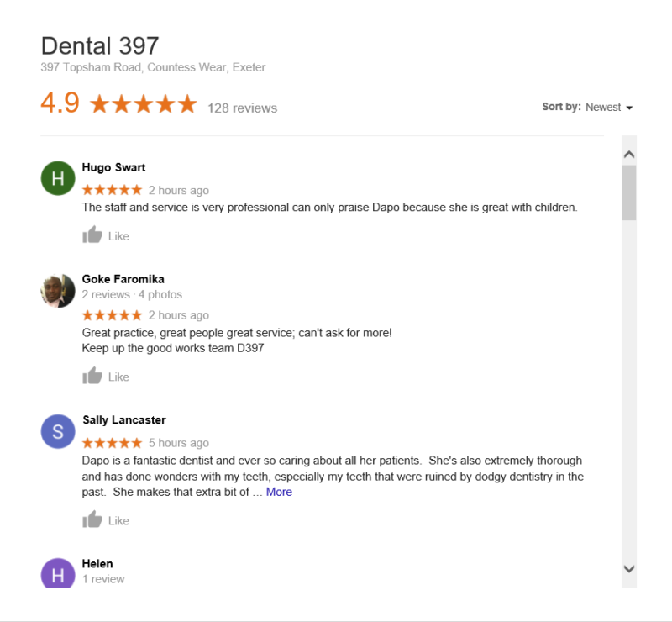Open the Sort by Newest dropdown
The height and width of the screenshot is (622, 672).
[608, 108]
